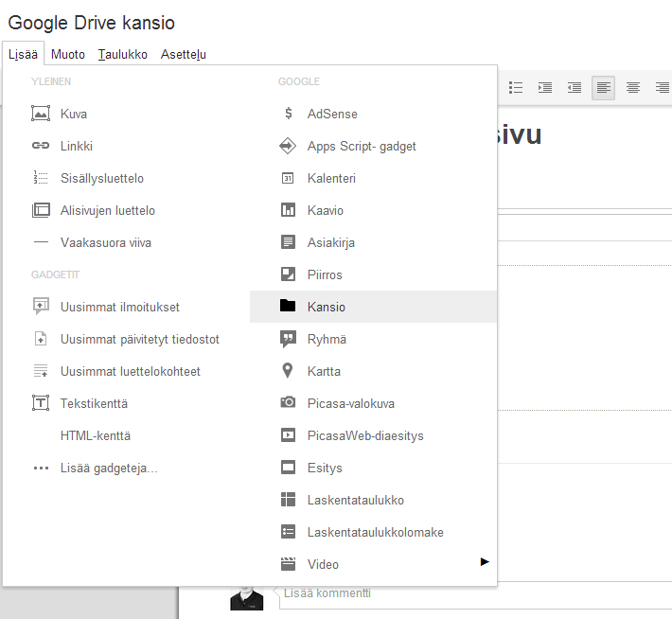Screen dimensions: 672x619
Task: Open the Taulukko menu
Action: click(x=122, y=54)
